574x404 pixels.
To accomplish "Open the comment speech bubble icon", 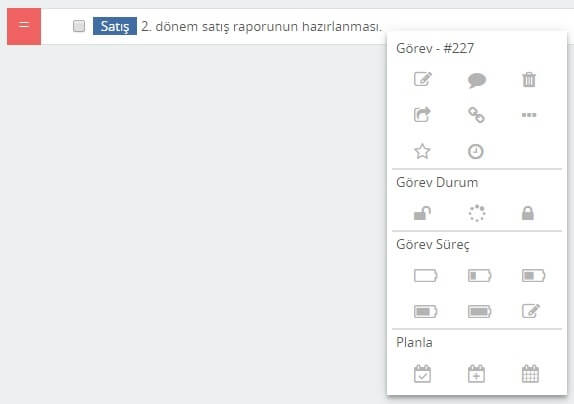I will (x=477, y=80).
